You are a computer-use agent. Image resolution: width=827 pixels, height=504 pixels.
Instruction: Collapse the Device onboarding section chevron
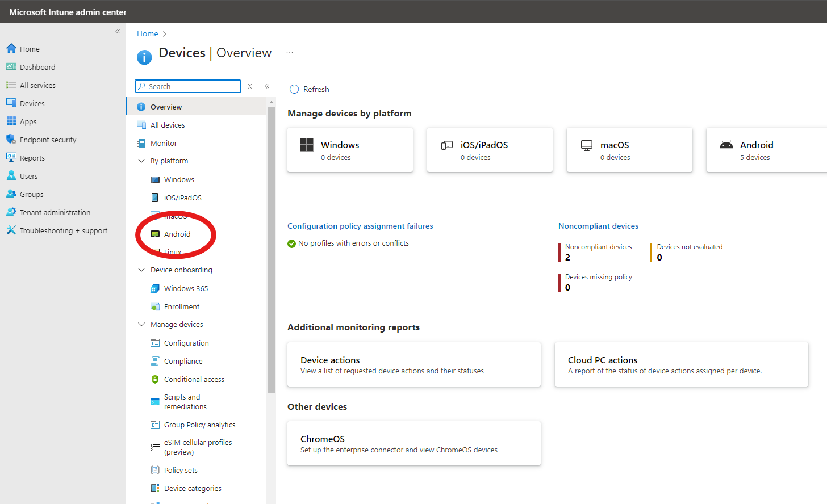pos(141,270)
